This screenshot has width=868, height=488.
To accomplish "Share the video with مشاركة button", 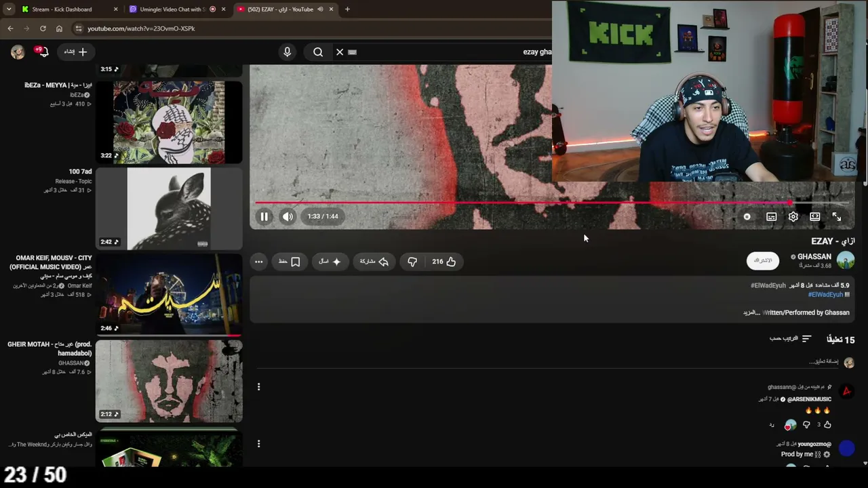I will click(374, 262).
